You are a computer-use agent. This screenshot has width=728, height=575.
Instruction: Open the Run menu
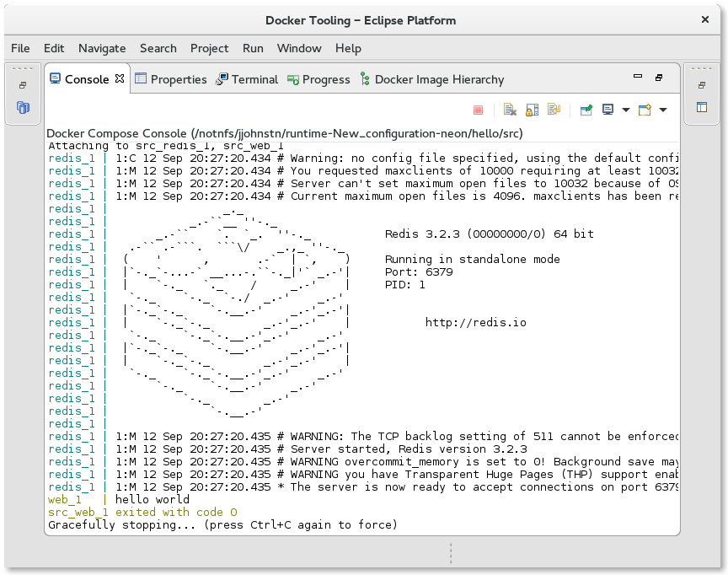(253, 48)
